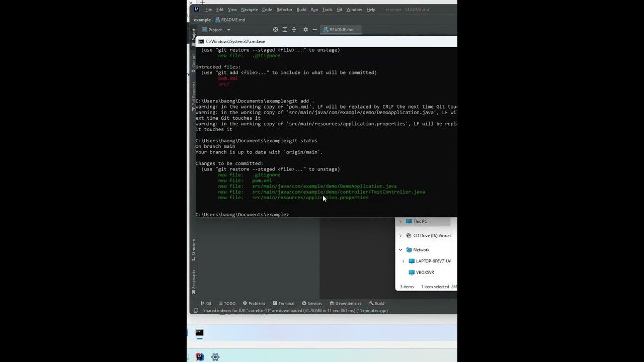Image resolution: width=644 pixels, height=362 pixels.
Task: Click README.md breadcrumb in navigation bar
Action: 230,20
